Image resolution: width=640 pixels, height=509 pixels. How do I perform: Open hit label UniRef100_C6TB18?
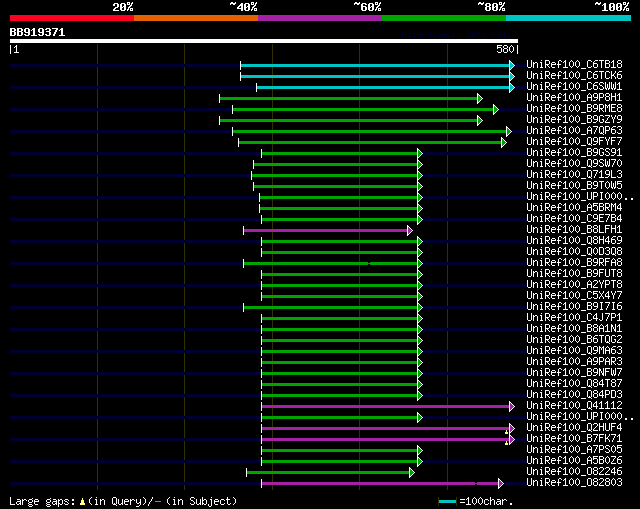(x=574, y=64)
